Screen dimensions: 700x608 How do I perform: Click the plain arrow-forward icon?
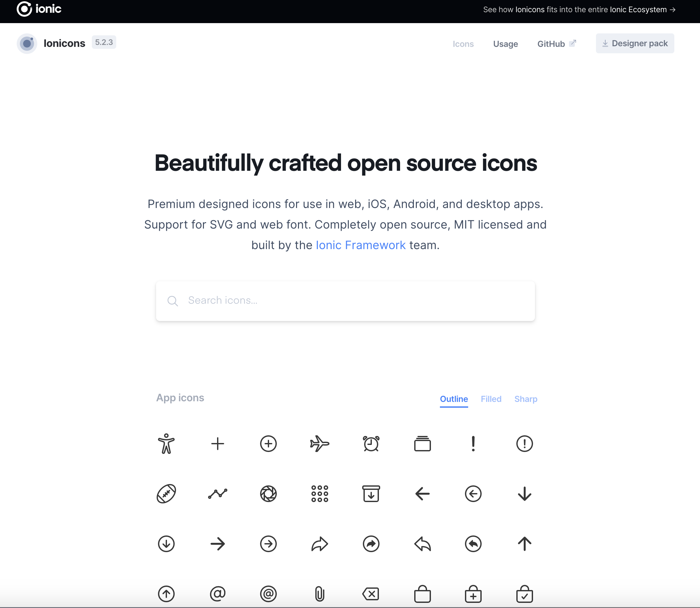[x=217, y=544]
